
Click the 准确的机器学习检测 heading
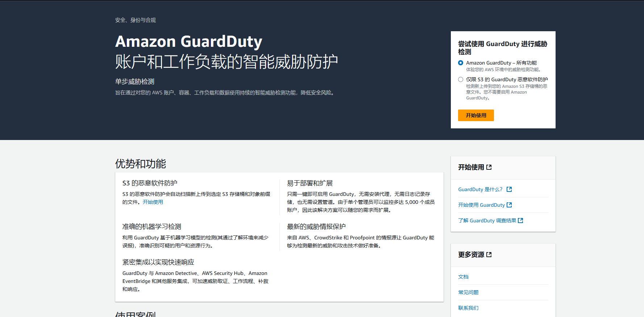151,227
